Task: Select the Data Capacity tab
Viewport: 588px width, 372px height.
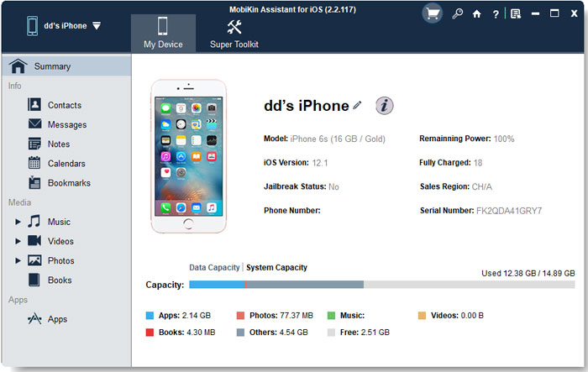Action: click(214, 267)
